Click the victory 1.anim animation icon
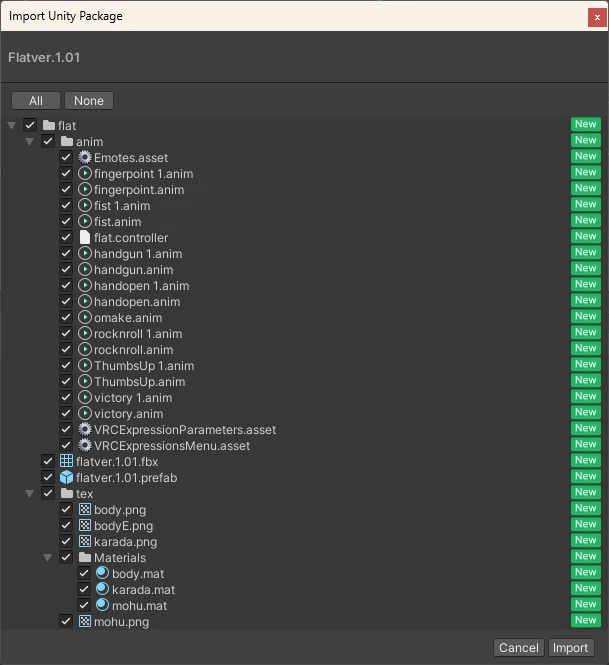Screen dimensions: 609x665 85,397
